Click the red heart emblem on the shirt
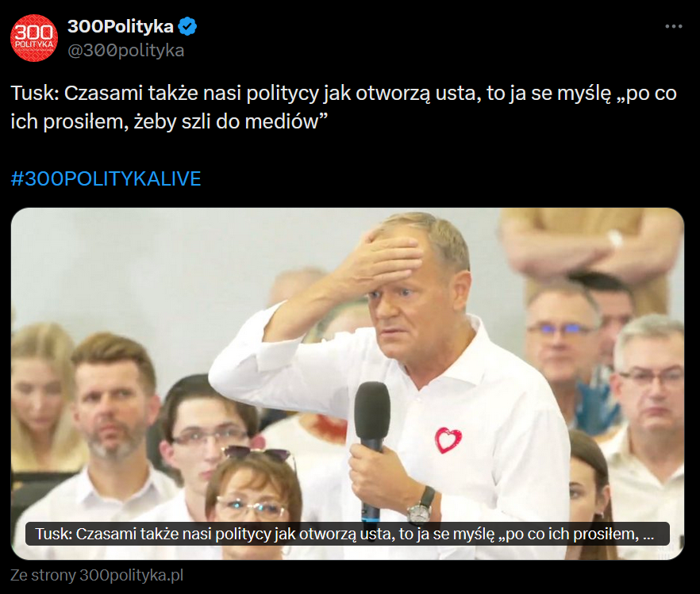Image resolution: width=700 pixels, height=594 pixels. click(448, 439)
